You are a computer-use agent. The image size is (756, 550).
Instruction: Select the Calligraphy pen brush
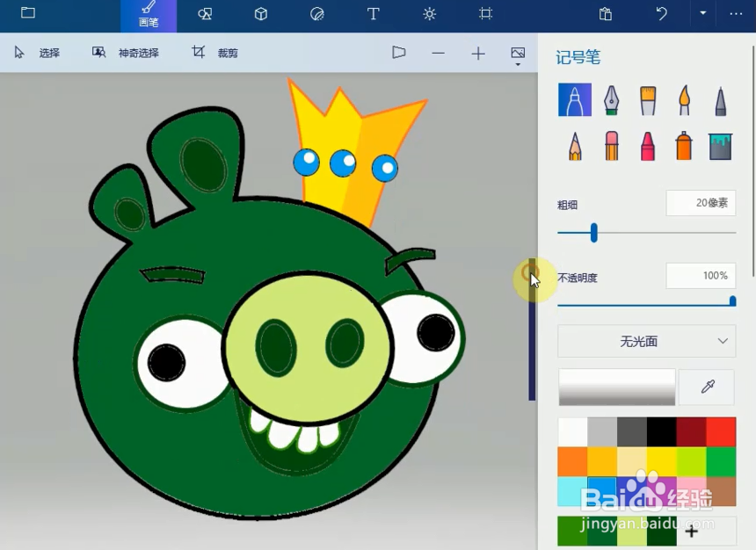point(611,100)
